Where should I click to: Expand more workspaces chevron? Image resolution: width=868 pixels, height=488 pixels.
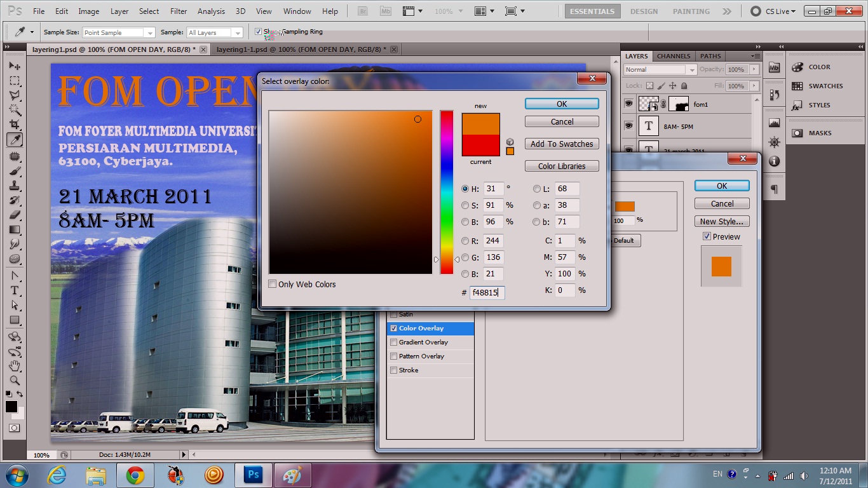[727, 11]
